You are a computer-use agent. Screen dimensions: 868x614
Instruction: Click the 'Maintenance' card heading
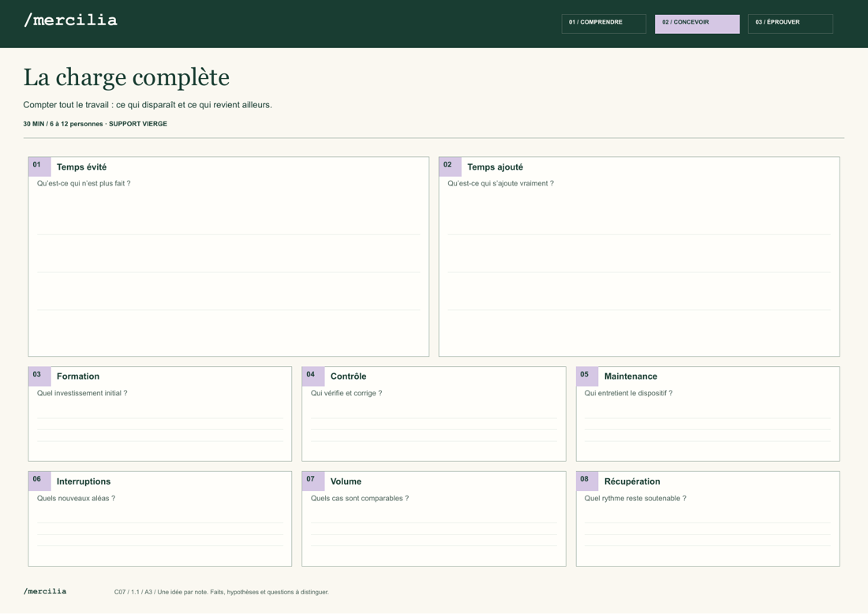click(x=630, y=376)
